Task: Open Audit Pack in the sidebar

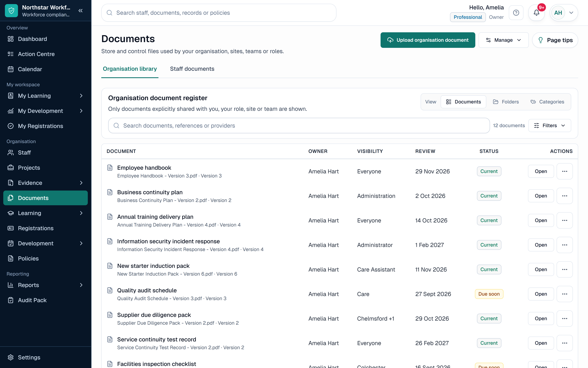Action: click(x=45, y=300)
